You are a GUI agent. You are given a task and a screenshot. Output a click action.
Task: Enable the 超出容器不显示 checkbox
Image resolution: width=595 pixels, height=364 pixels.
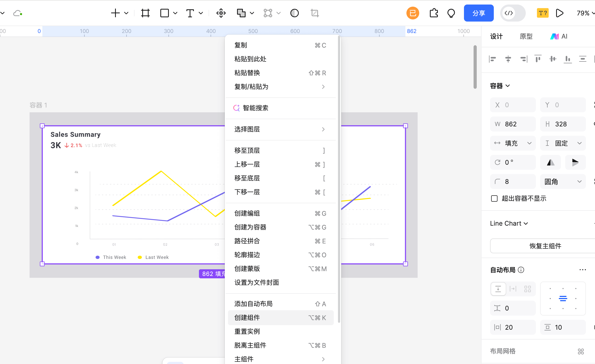(x=494, y=198)
